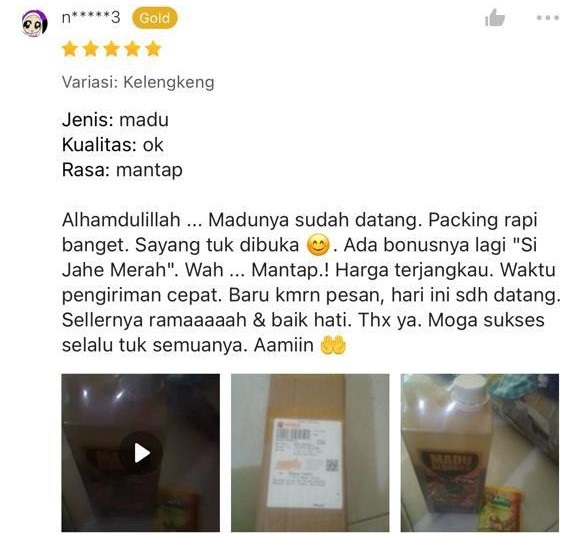Click the reviewer username n*****3
This screenshot has width=576, height=537.
[x=91, y=17]
